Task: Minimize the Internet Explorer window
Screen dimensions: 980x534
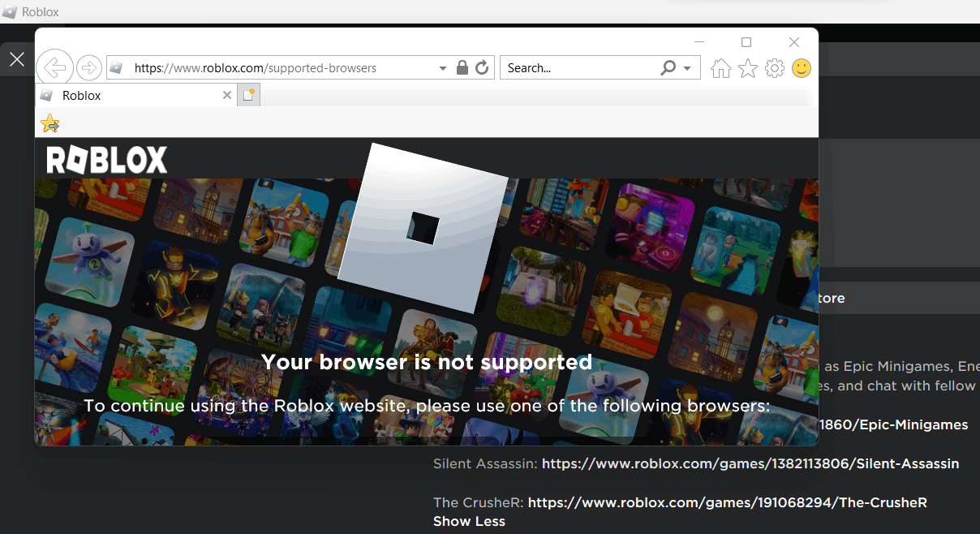Action: (x=699, y=42)
